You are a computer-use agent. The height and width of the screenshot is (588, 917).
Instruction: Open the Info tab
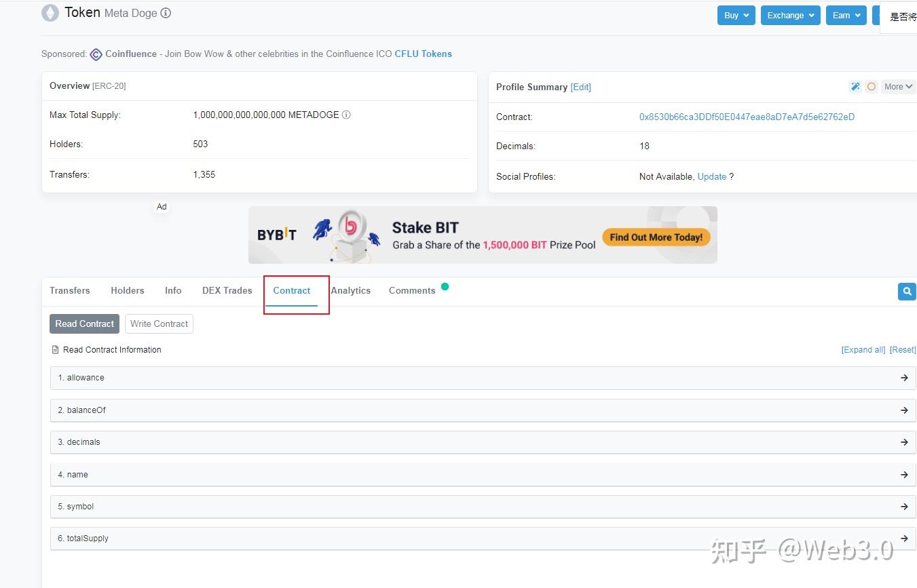coord(173,290)
